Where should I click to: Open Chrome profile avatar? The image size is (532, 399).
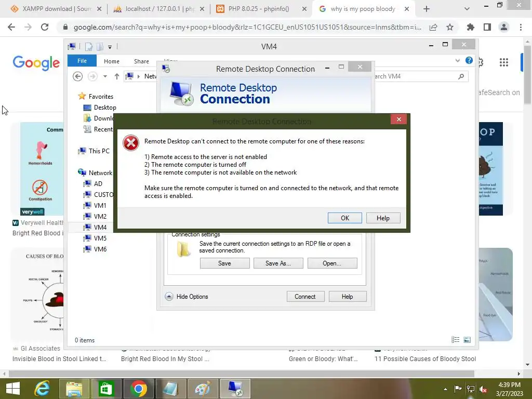(504, 27)
